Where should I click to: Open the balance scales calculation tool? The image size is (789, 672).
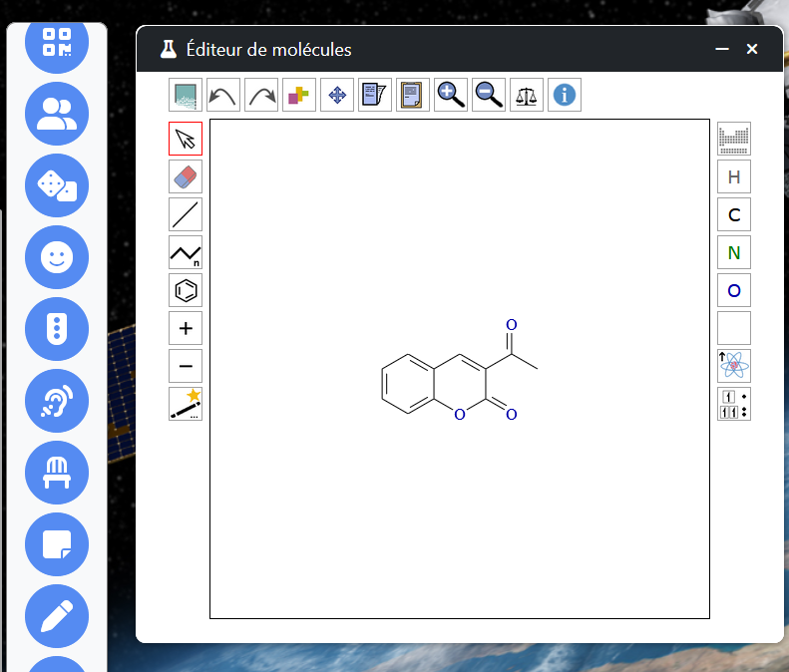click(x=527, y=95)
